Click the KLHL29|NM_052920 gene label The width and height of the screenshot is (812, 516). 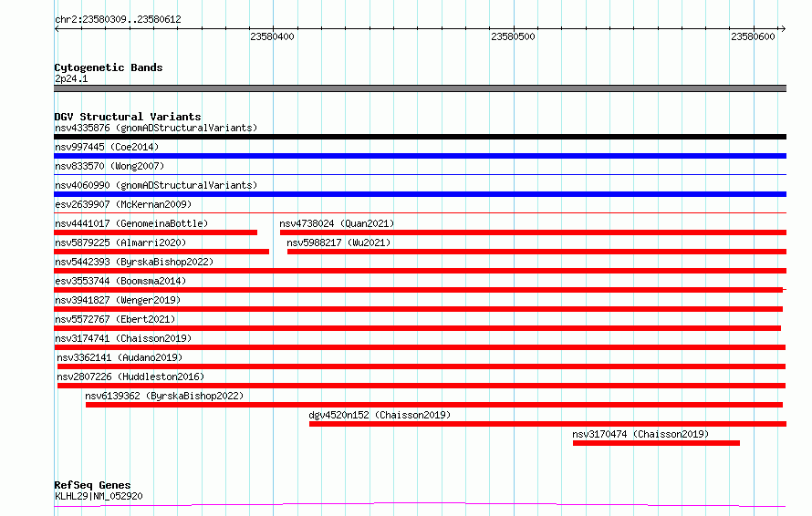[x=99, y=496]
